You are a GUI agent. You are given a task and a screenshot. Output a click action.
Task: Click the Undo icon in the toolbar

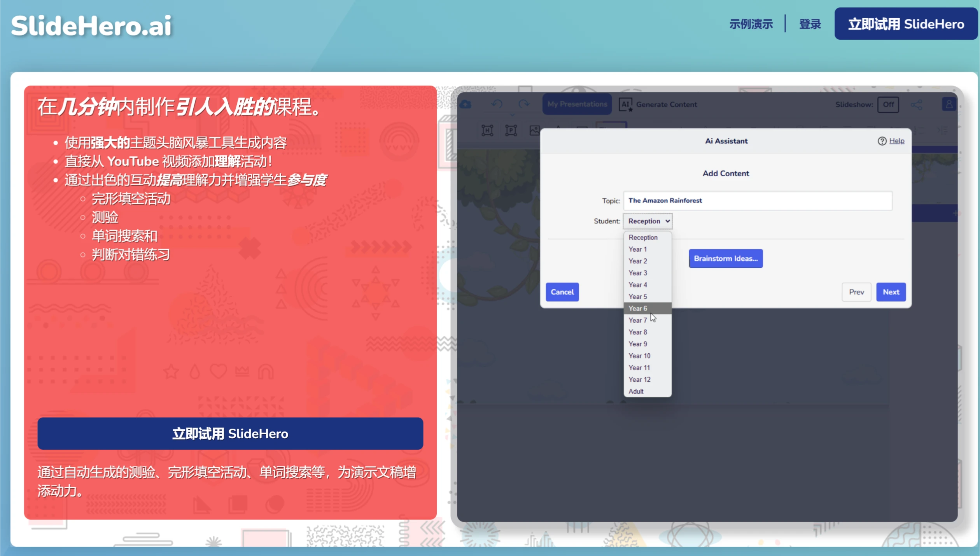click(x=496, y=104)
